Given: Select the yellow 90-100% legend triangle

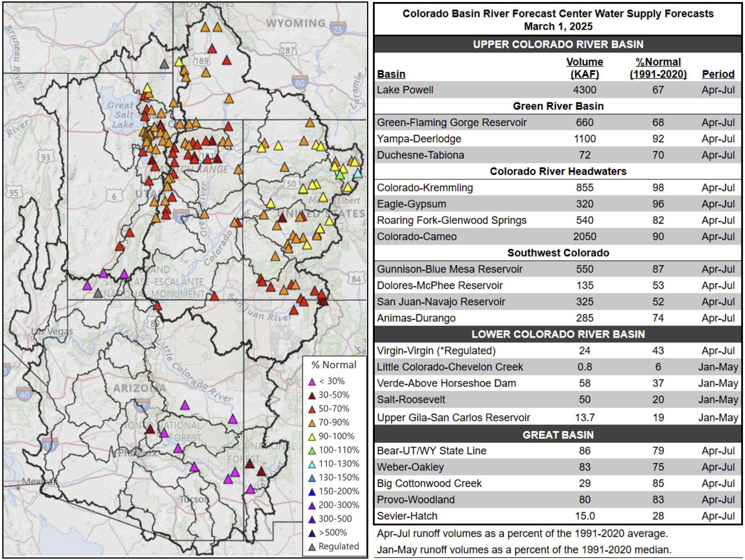Looking at the screenshot, I should [x=312, y=437].
